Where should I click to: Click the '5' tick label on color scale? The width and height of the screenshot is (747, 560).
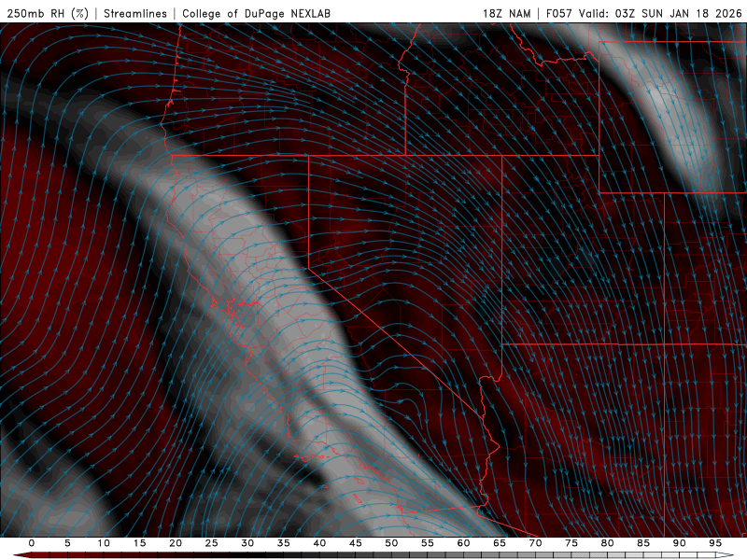click(67, 543)
